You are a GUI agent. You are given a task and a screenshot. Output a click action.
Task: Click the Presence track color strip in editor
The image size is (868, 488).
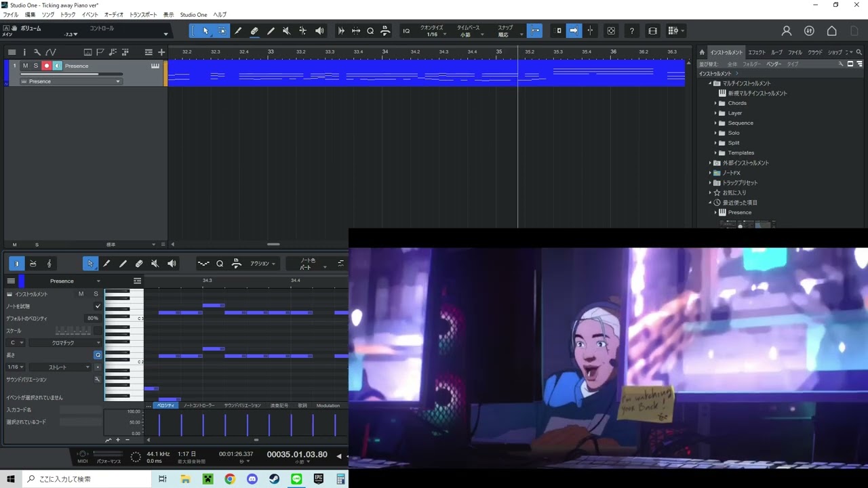coord(21,281)
